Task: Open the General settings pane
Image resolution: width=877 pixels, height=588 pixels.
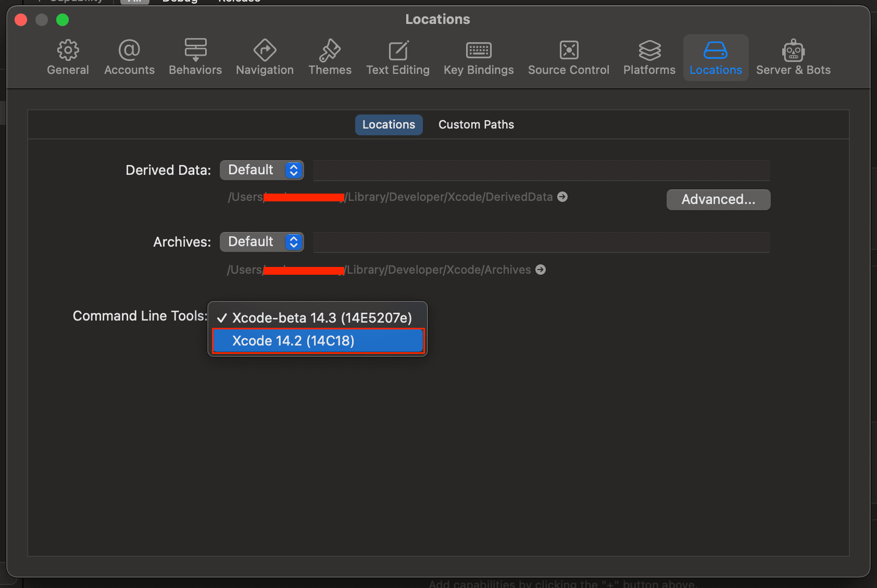Action: (x=68, y=57)
